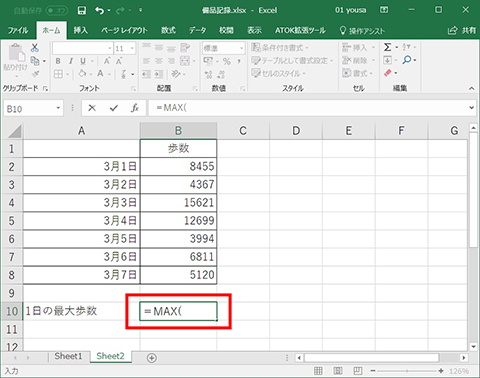Screen dimensions: 480x378
Task: Collapse the ribbon with the chevron
Action: coord(471,88)
